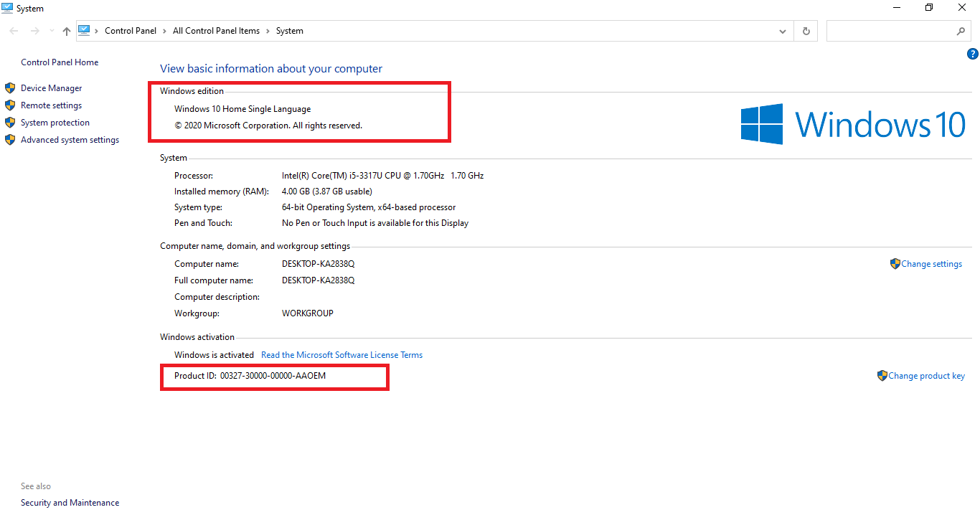Click the back navigation arrow

point(14,31)
